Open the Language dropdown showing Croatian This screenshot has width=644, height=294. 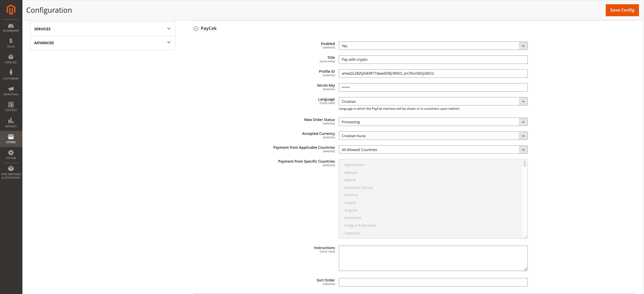pyautogui.click(x=523, y=101)
